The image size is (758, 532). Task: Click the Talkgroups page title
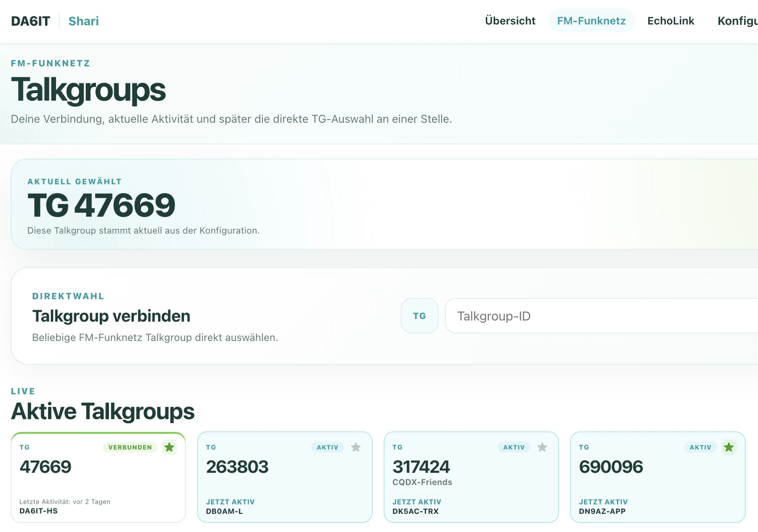click(x=88, y=90)
